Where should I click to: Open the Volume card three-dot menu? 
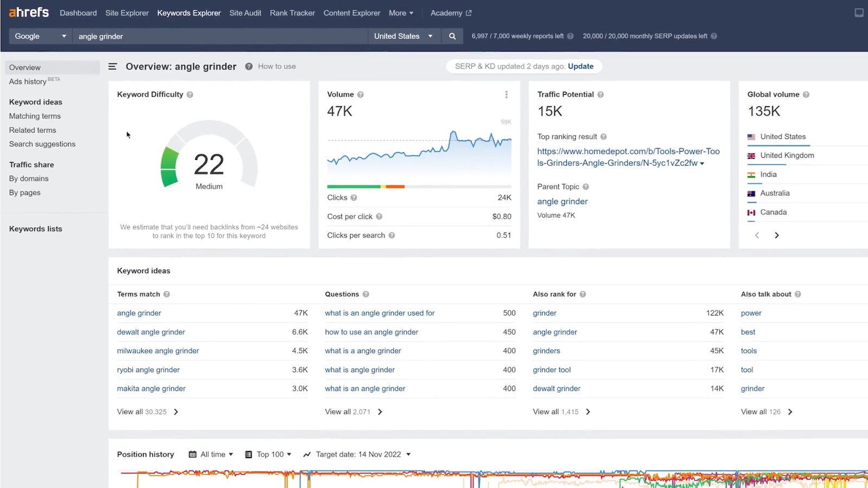(506, 94)
